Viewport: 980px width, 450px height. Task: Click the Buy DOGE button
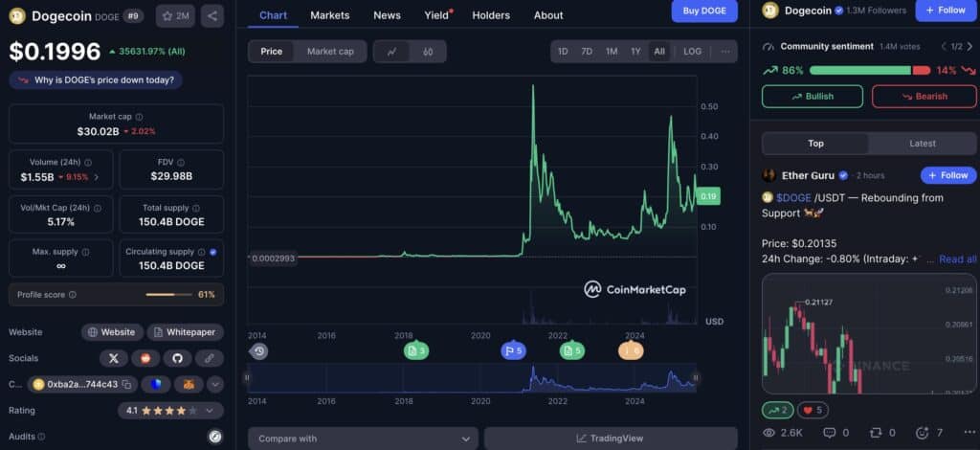pyautogui.click(x=704, y=11)
